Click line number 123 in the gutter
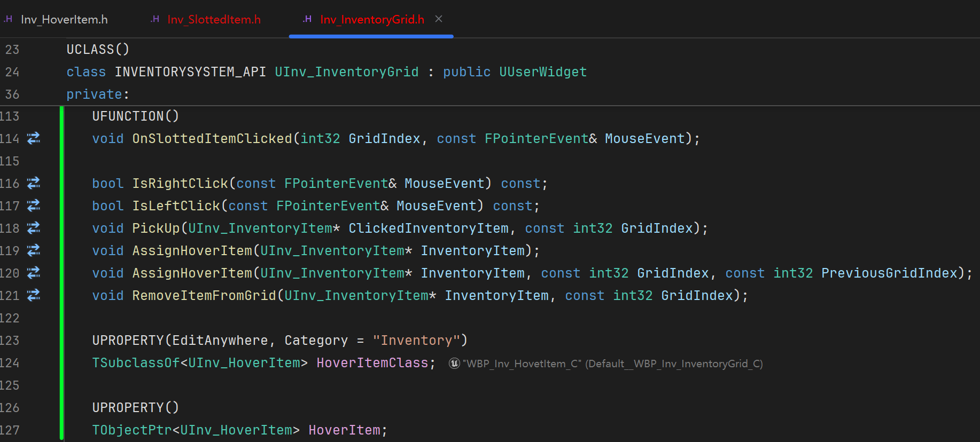980x442 pixels. [10, 341]
